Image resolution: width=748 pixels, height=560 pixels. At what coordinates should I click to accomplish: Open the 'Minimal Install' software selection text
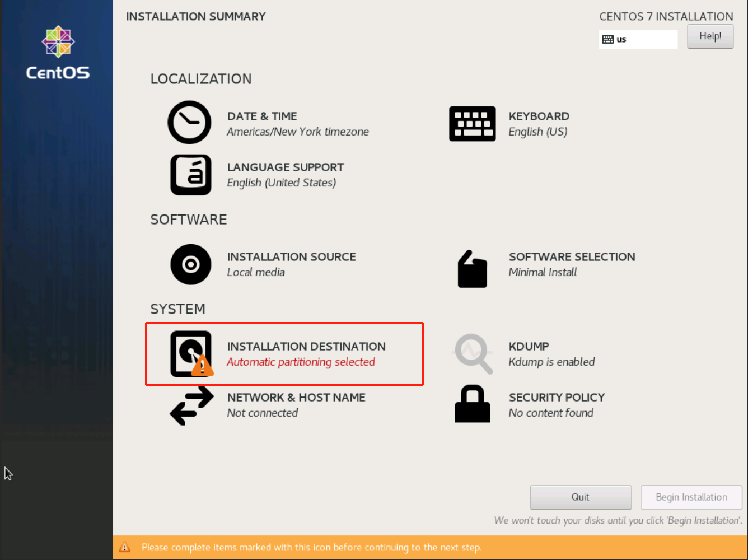543,272
